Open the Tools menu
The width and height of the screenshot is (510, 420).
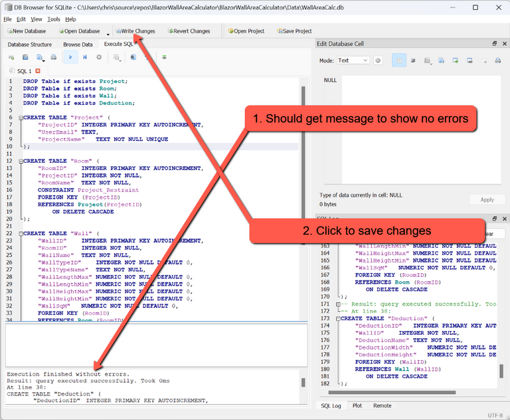click(x=54, y=19)
